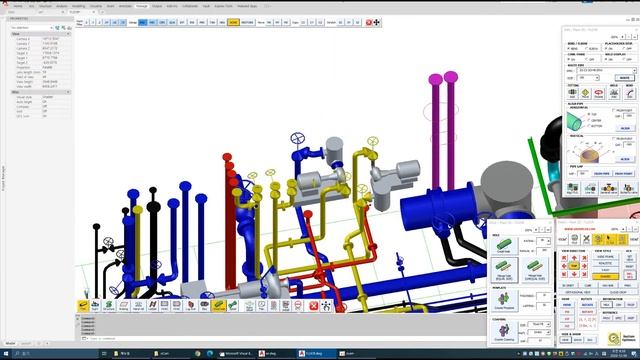Open the Collaborate ribbon tab

coord(190,6)
